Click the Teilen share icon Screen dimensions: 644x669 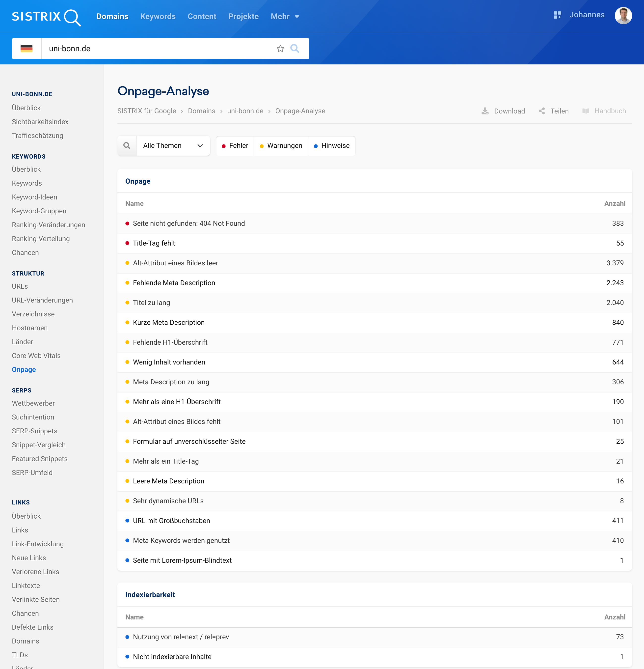tap(542, 111)
